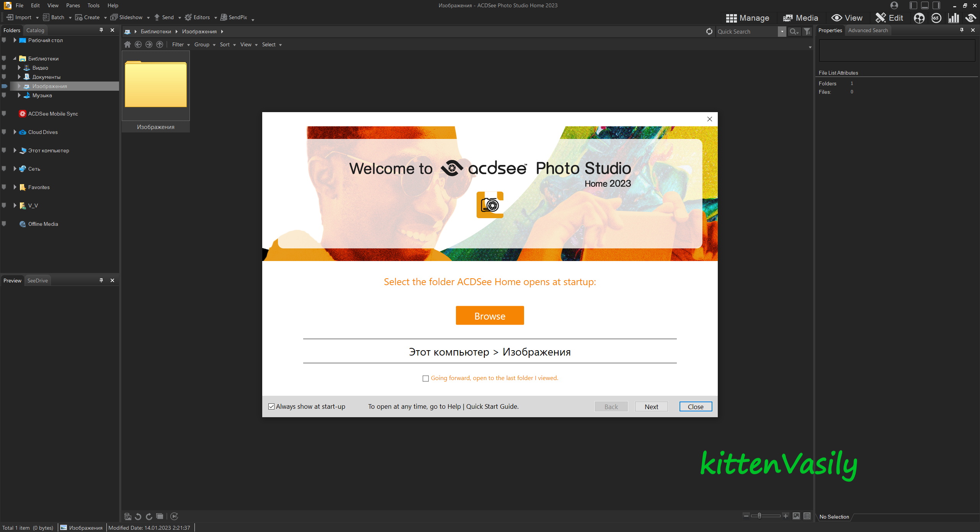980x532 pixels.
Task: Expand the Рабочий стол tree node
Action: pyautogui.click(x=15, y=40)
